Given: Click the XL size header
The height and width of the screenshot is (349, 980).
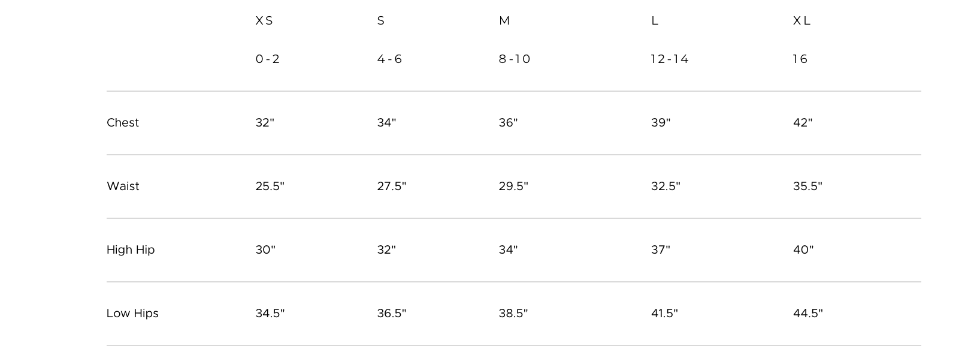Looking at the screenshot, I should [x=802, y=21].
